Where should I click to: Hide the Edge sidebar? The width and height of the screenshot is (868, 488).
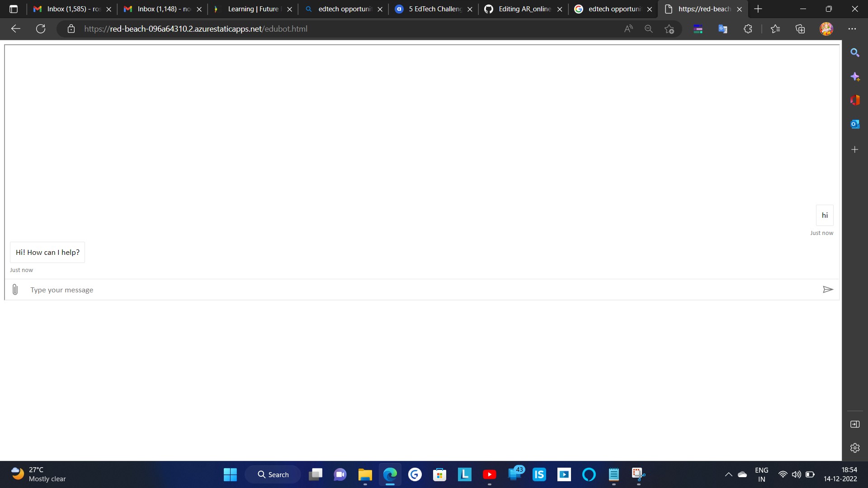pos(855,424)
